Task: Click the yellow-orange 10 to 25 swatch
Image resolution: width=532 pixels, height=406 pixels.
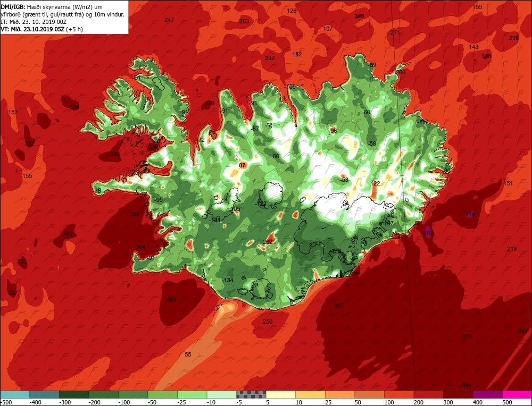Action: coord(310,394)
